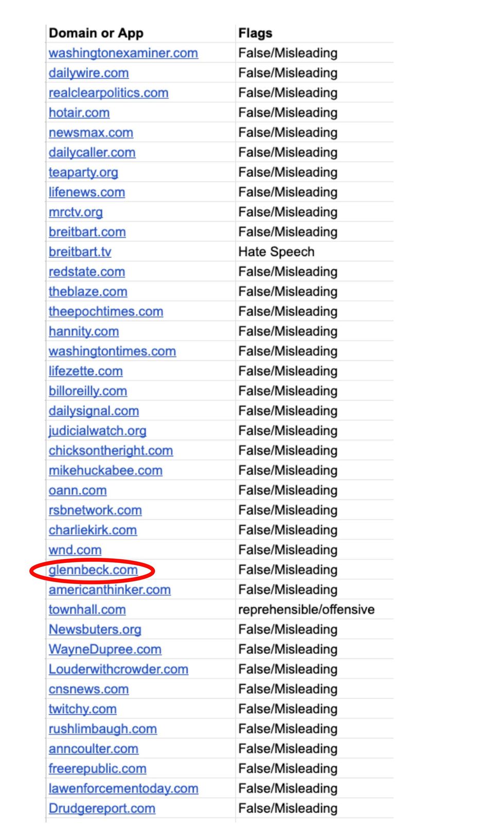Click the oann.com link
Screen dimensions: 504x831
coord(78,490)
